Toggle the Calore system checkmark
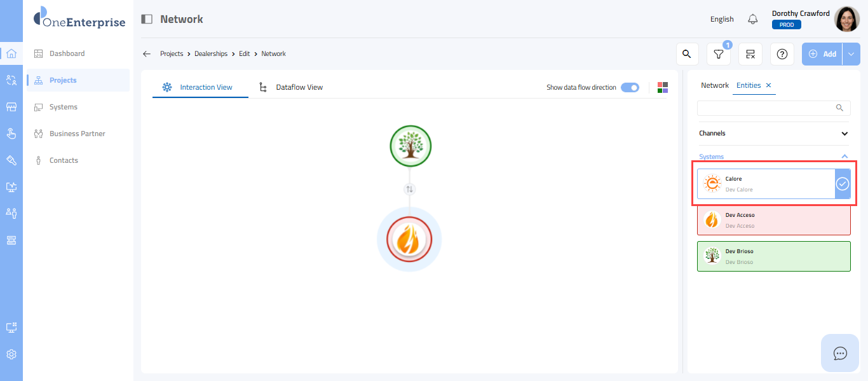 [842, 184]
